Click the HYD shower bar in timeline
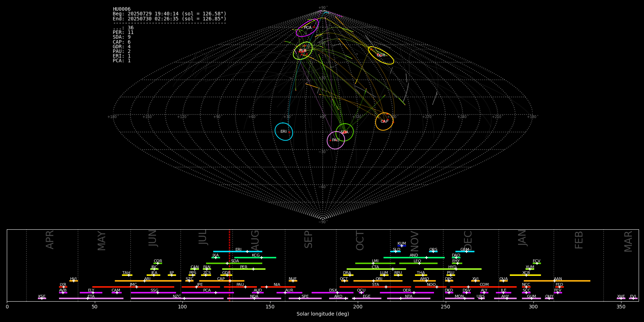This screenshot has width=644, height=322. click(x=453, y=269)
